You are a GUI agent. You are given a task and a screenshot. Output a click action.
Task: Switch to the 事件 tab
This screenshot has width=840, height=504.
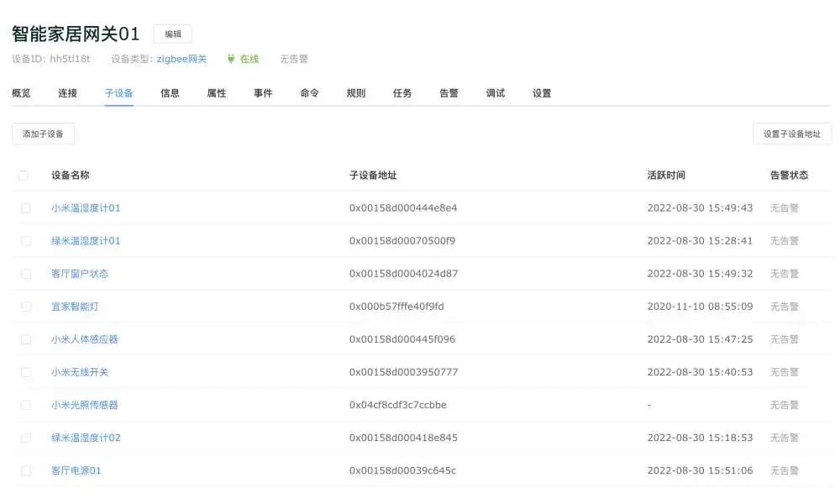click(263, 93)
